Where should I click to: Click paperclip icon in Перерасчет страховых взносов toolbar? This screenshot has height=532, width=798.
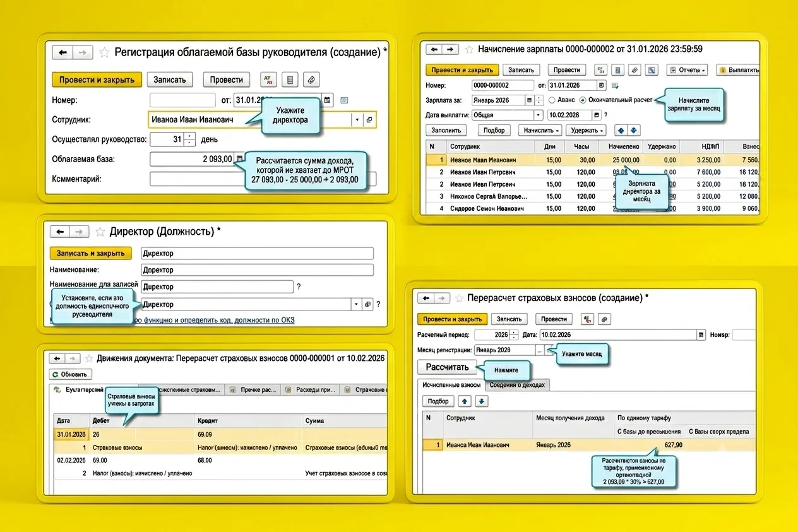(604, 319)
